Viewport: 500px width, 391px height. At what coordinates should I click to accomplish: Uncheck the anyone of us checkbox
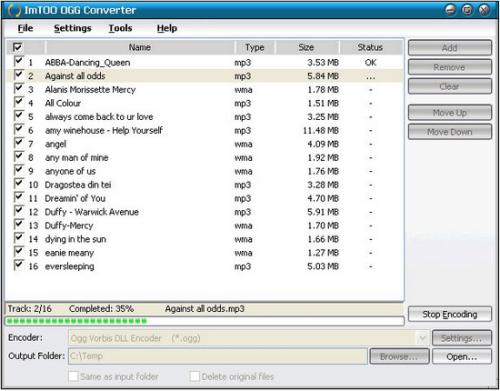tap(18, 170)
